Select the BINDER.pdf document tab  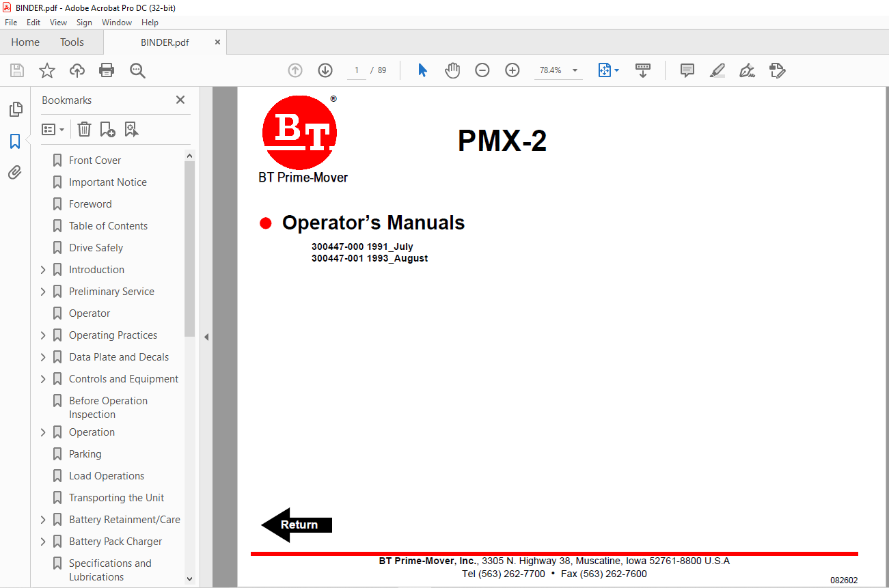pos(165,42)
